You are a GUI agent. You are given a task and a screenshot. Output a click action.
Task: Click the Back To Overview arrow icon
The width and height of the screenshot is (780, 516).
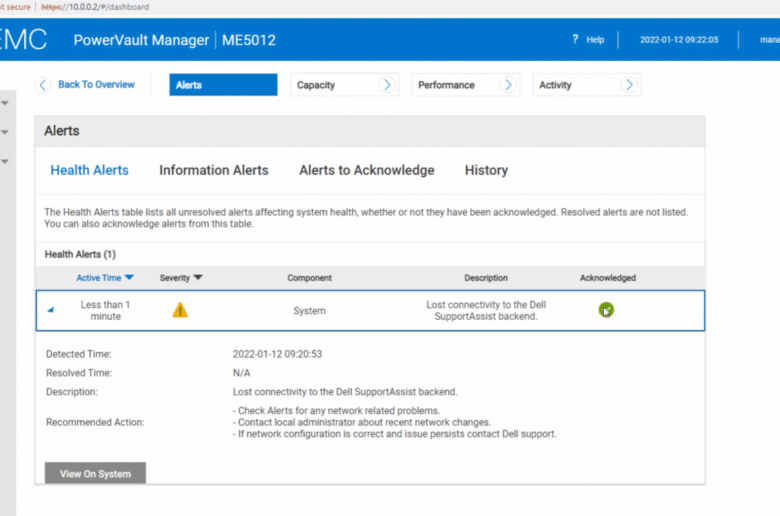coord(43,85)
